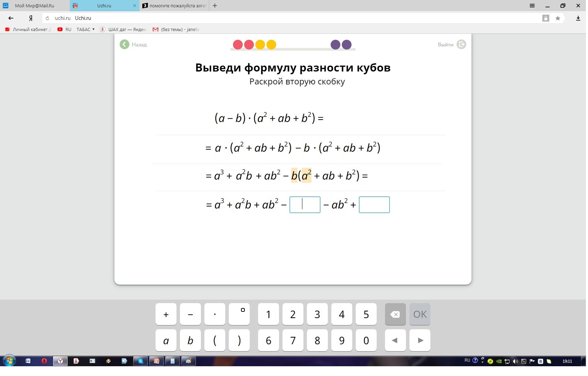
Task: Tap the closing parenthesis key
Action: point(239,340)
